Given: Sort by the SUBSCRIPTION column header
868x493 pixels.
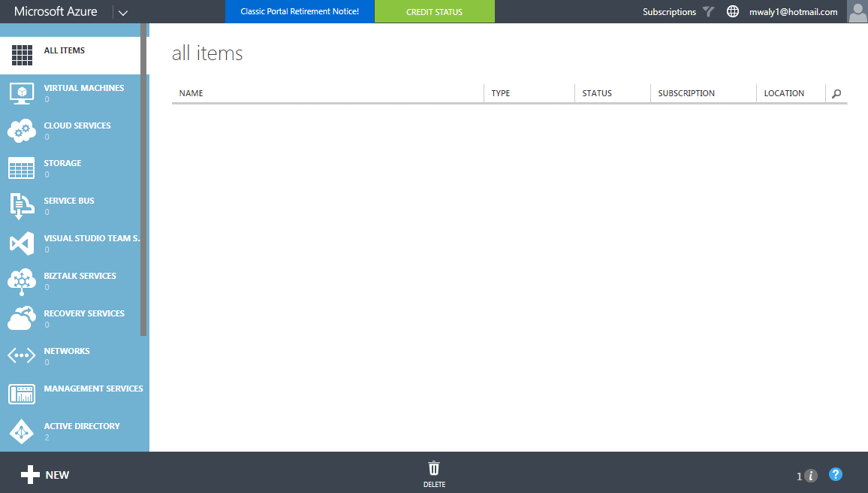Looking at the screenshot, I should pyautogui.click(x=686, y=93).
